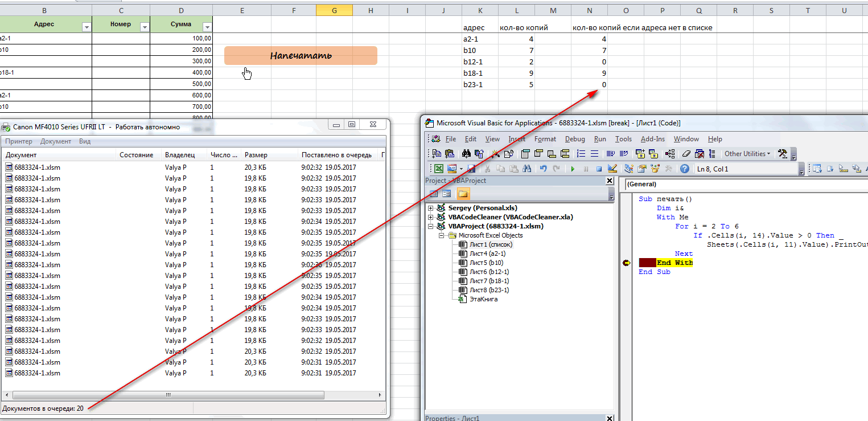Viewport: 868px width, 421px height.
Task: Click the Copy icon in VBA toolbar
Action: (500, 169)
